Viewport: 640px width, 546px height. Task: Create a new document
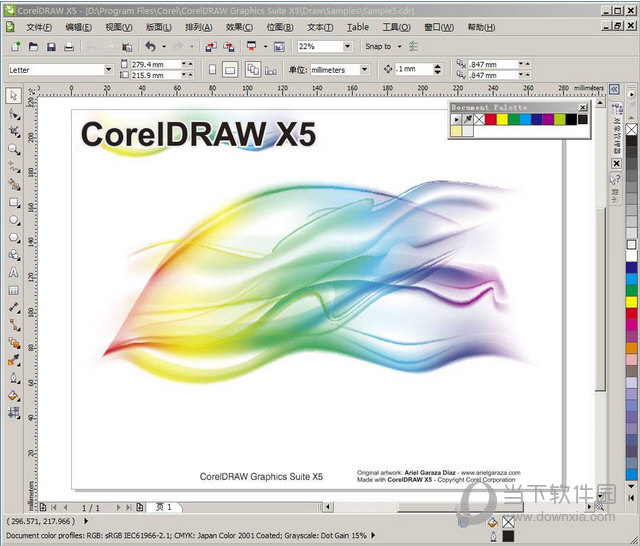pos(16,47)
